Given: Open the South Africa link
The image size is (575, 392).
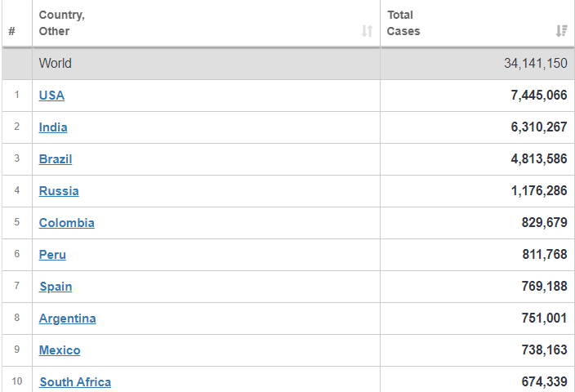Looking at the screenshot, I should 75,382.
